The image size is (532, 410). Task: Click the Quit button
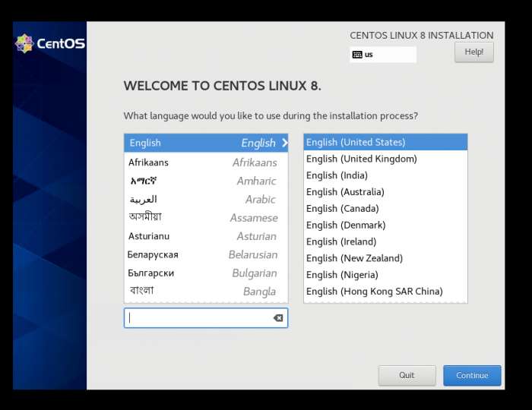click(x=407, y=375)
